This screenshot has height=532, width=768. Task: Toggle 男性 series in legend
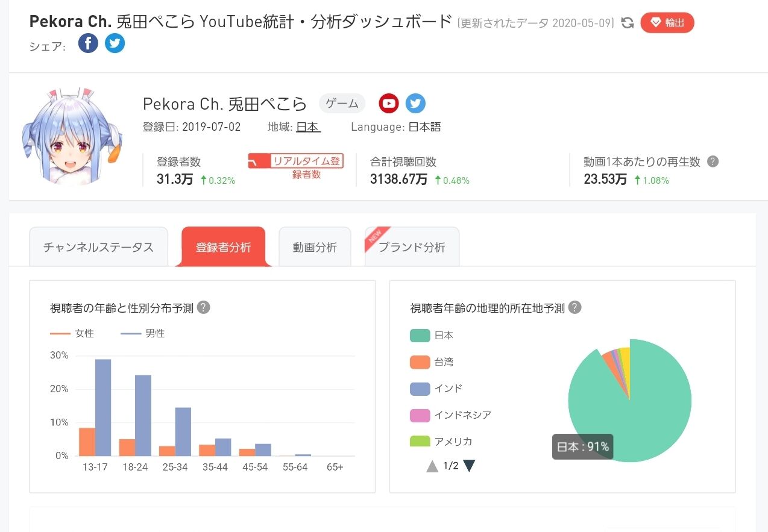click(143, 333)
